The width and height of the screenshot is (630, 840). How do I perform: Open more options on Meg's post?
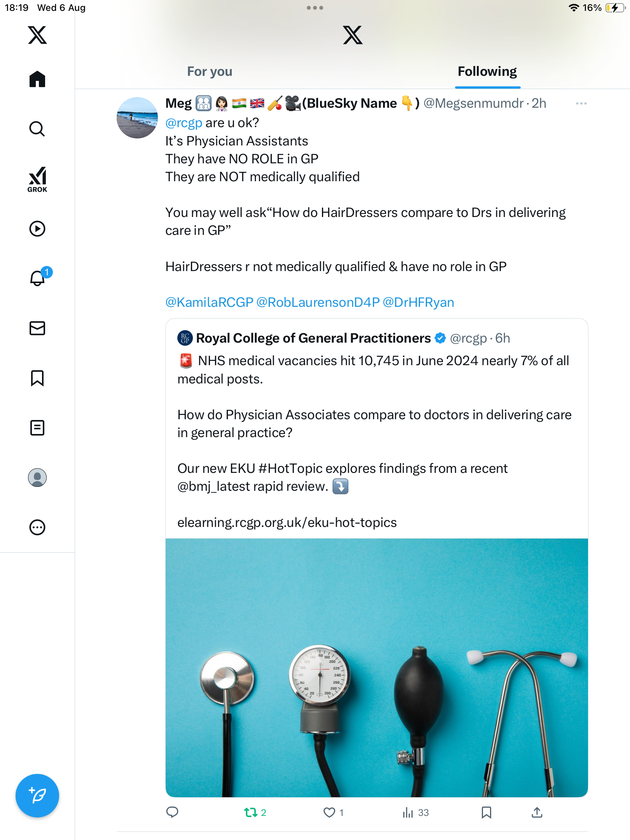[581, 103]
